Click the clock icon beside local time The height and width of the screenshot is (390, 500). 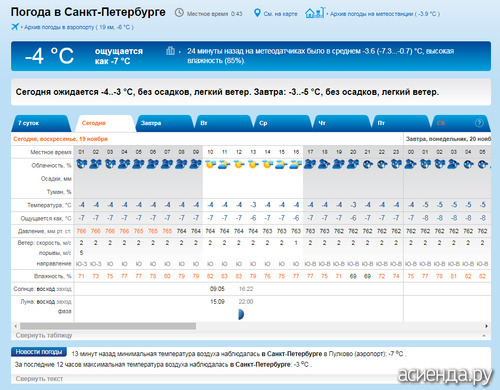point(179,13)
